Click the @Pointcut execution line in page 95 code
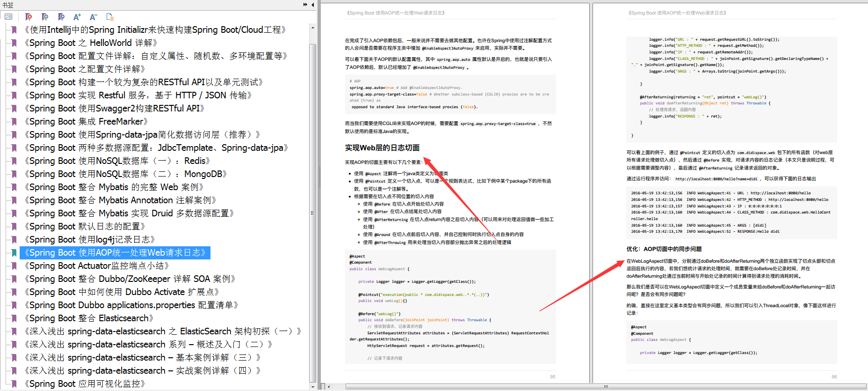 point(423,295)
